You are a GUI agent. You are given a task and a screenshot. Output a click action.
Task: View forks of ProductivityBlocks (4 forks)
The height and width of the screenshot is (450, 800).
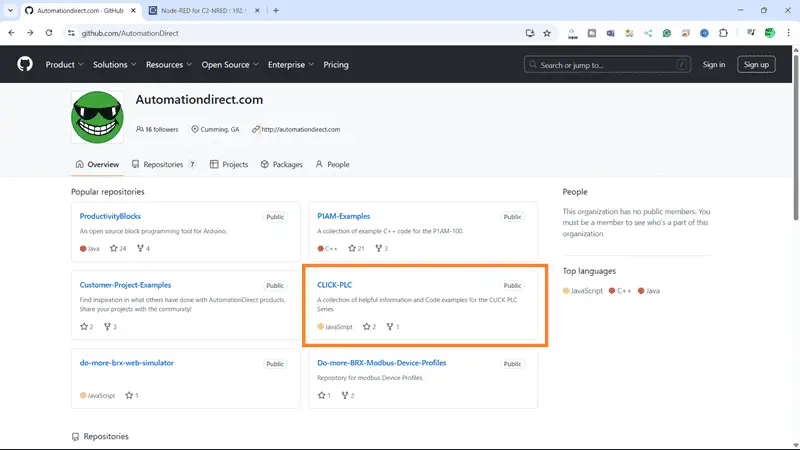(143, 248)
